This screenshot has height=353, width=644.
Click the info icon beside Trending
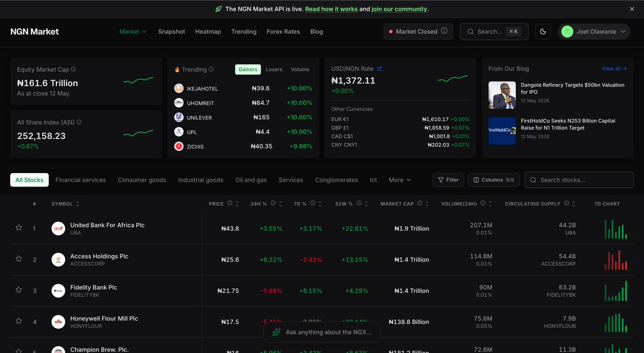tap(211, 69)
